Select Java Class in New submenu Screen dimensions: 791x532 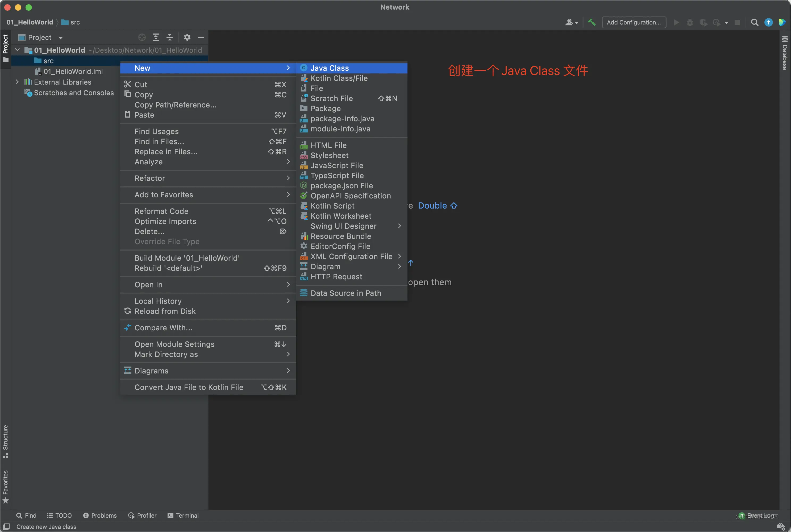click(352, 68)
